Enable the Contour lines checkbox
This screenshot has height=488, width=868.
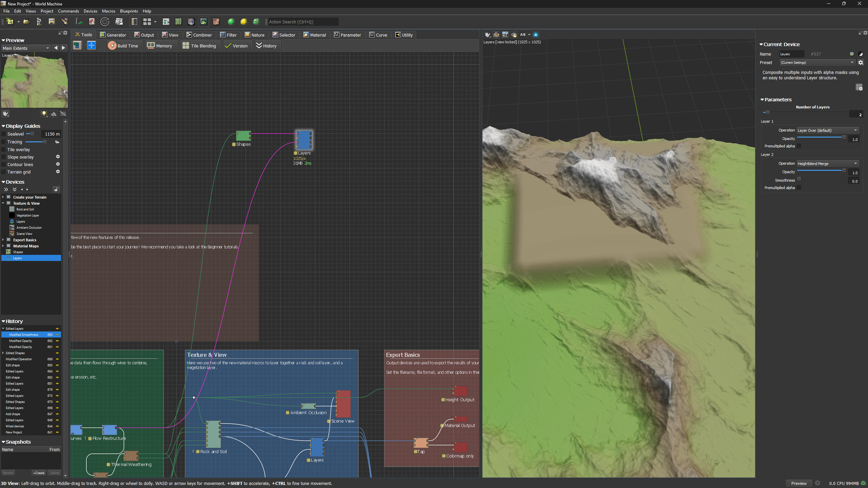coord(4,164)
